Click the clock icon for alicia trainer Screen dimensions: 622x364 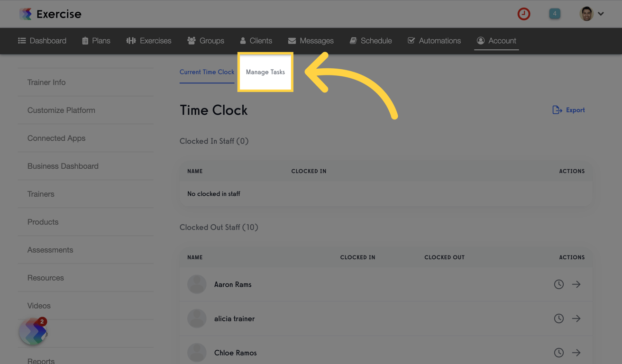click(x=559, y=318)
